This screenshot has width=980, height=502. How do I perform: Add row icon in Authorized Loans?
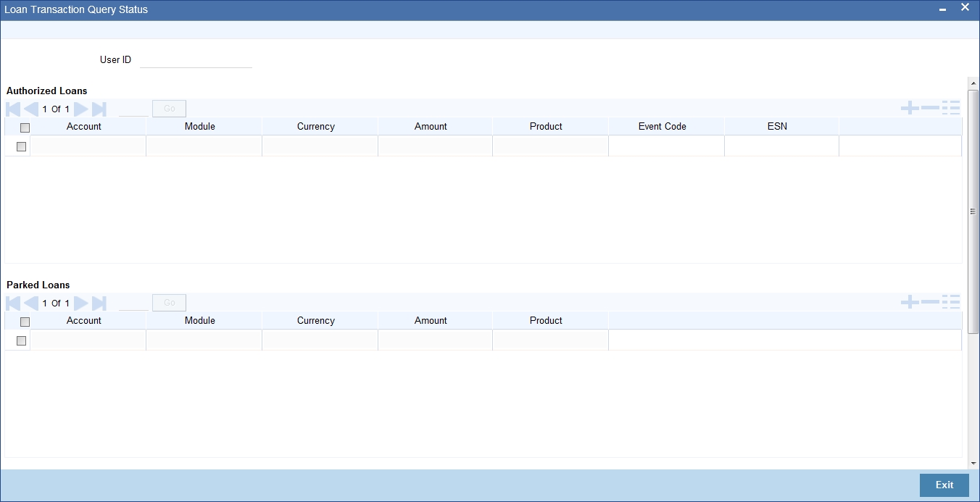coord(910,109)
